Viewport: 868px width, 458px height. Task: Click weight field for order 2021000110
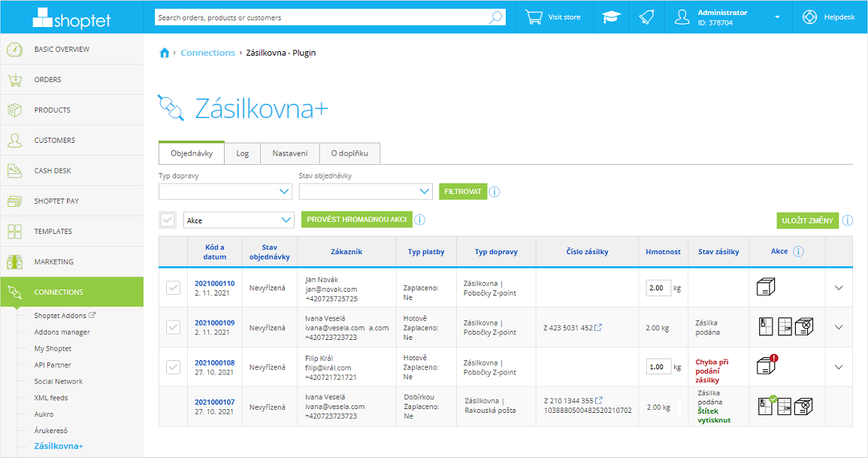coord(658,288)
